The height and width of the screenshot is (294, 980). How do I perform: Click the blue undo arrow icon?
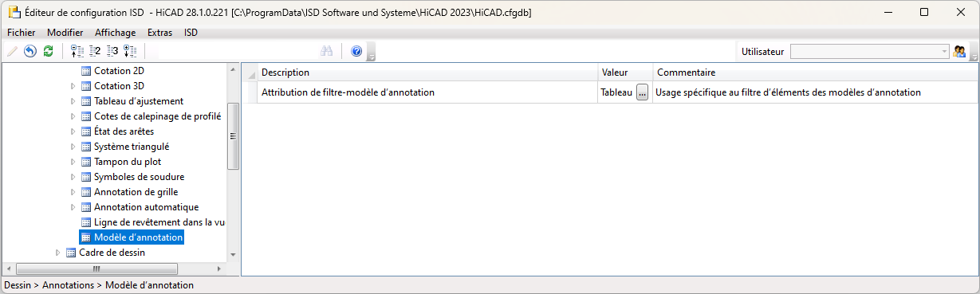coord(30,51)
